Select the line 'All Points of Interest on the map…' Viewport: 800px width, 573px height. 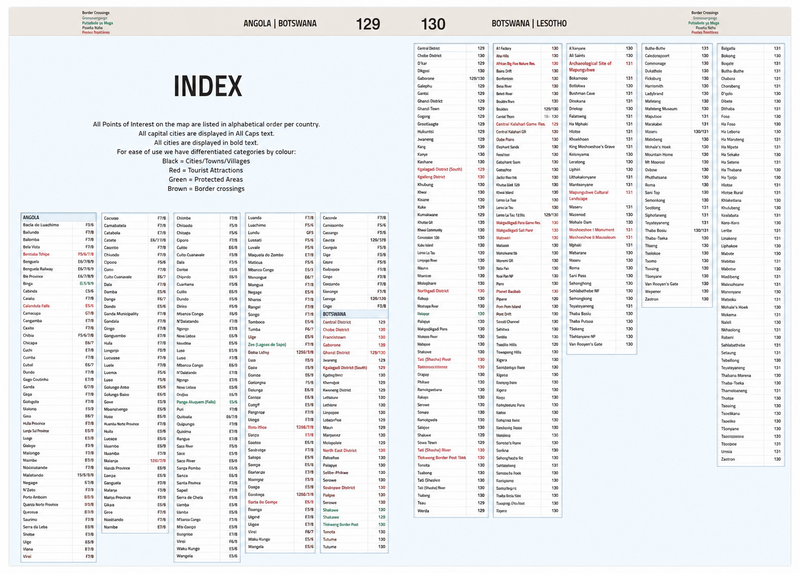click(x=207, y=124)
